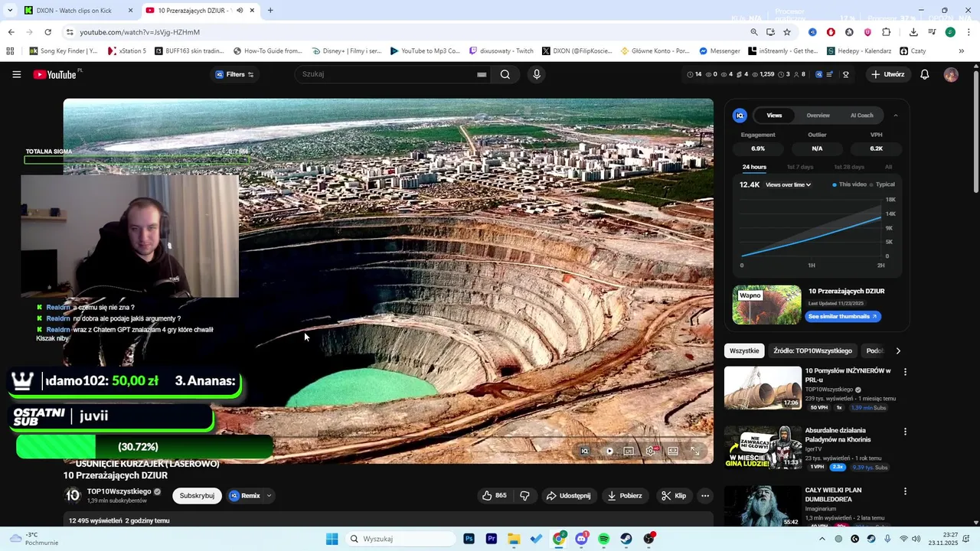980x551 pixels.
Task: Click the Klip button
Action: click(674, 495)
